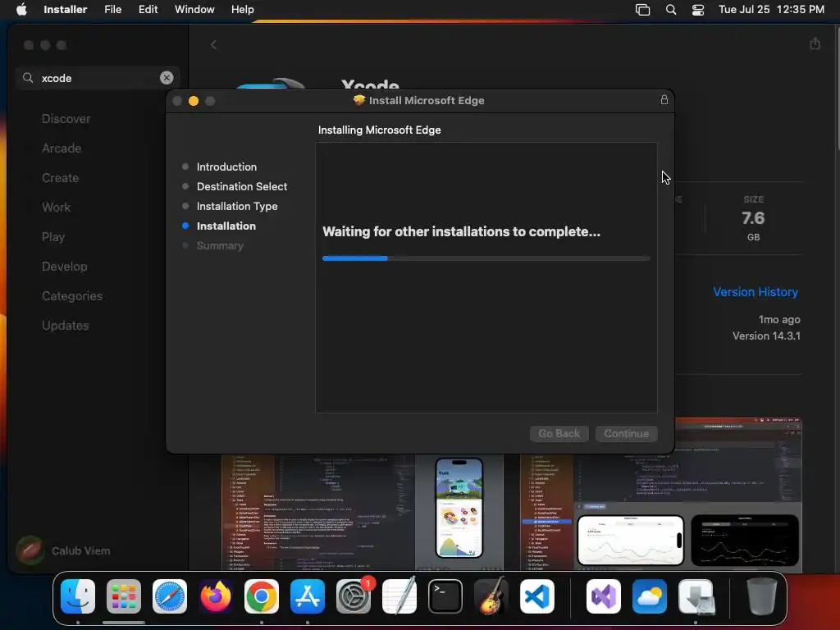Launch Terminal from the Dock
This screenshot has width=840, height=630.
tap(445, 596)
